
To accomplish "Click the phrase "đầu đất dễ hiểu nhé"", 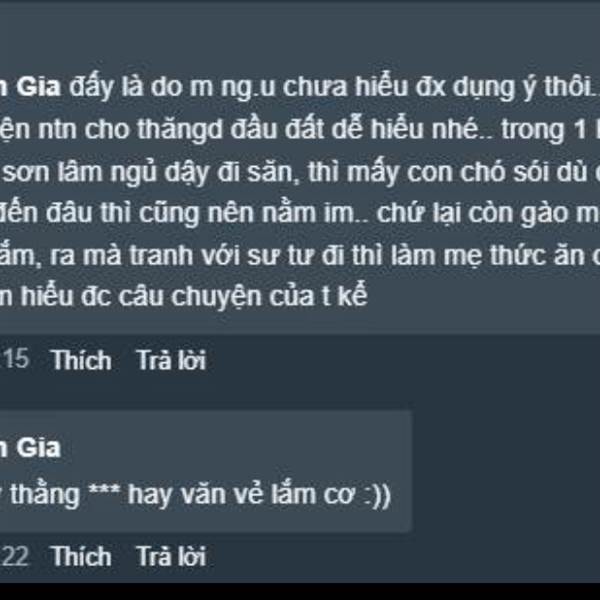I will (x=355, y=129).
